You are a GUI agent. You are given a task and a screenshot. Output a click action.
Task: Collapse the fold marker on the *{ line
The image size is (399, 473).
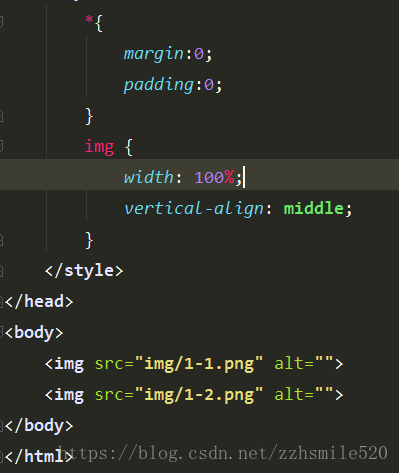tap(1, 22)
